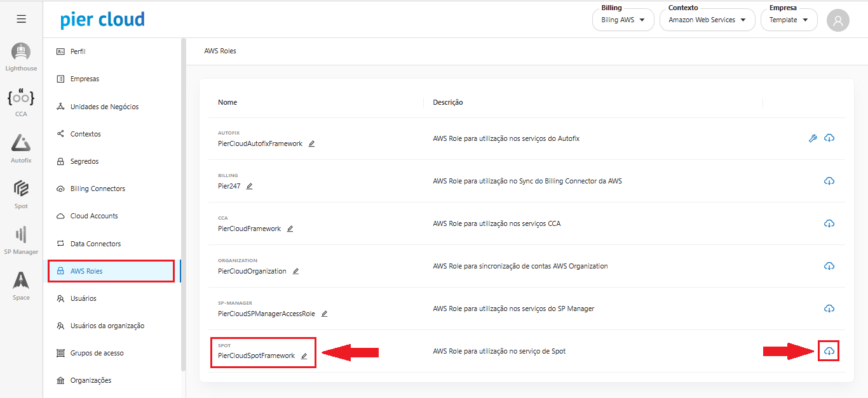Open Cloud Accounts in the sidebar
Viewport: 868px width, 398px height.
point(94,216)
